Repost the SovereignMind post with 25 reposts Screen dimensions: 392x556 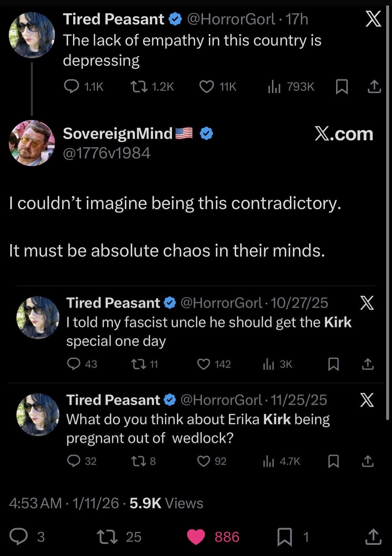coord(107,537)
